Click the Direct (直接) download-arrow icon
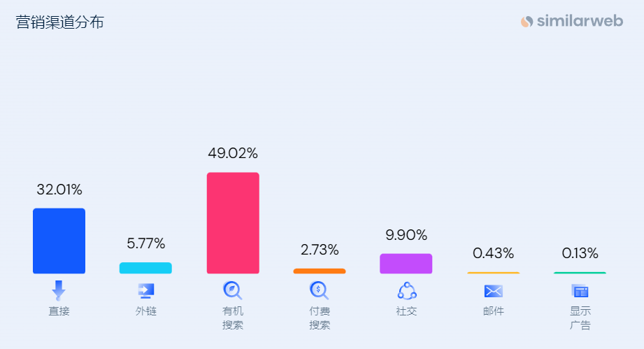This screenshot has height=349, width=644. (59, 290)
